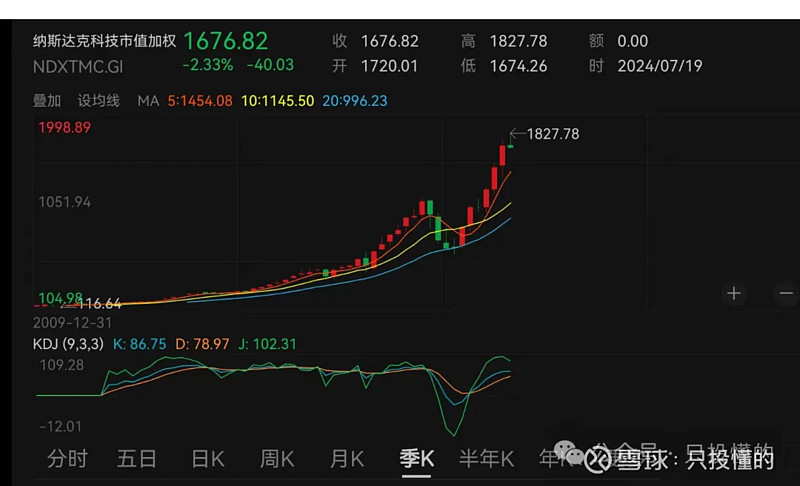
Task: Click KDJ J: 102.31 value
Action: point(267,344)
